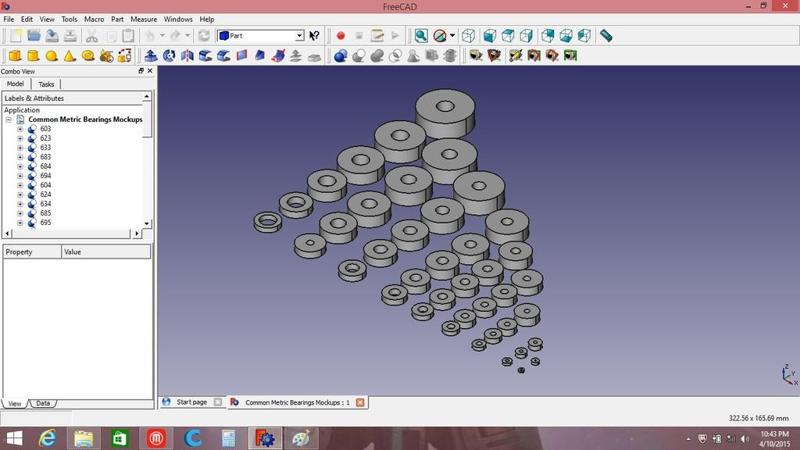The width and height of the screenshot is (800, 450).
Task: Set the axonometric wireframe cube view
Action: coord(468,36)
